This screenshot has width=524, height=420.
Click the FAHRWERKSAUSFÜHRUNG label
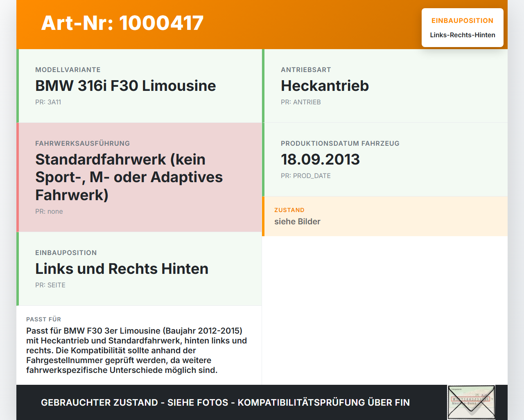pos(83,144)
